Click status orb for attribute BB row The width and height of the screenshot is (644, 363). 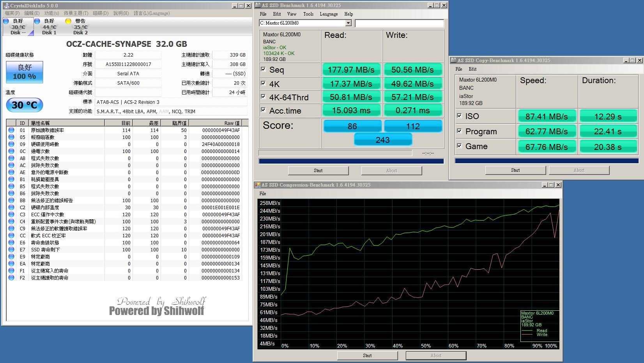[x=11, y=200]
